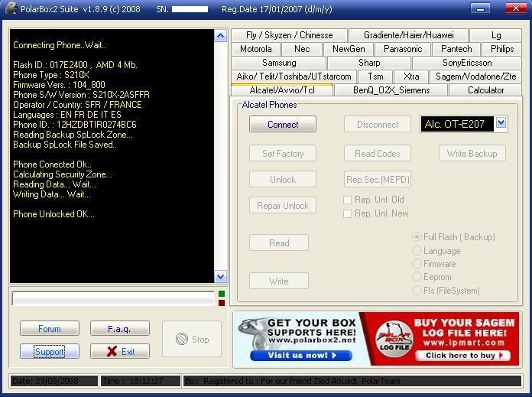Click the Unlock button
Viewport: 532px width, 397px height.
[283, 179]
